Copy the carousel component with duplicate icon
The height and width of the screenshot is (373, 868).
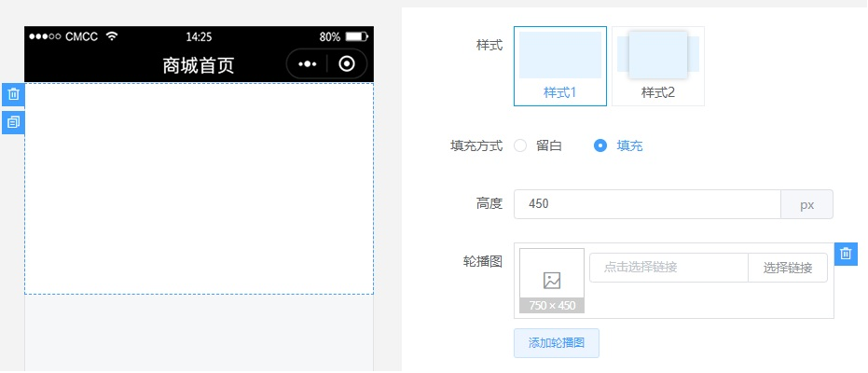pos(13,122)
